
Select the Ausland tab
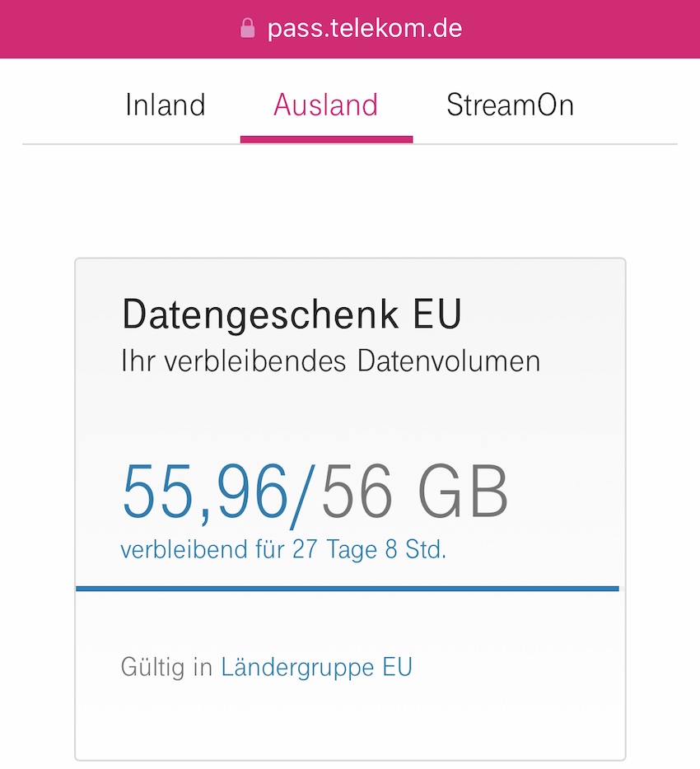tap(326, 105)
